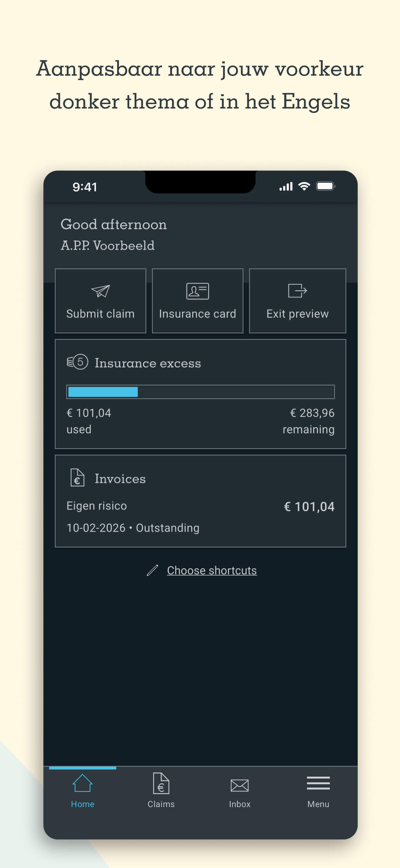Click the Exit preview label
The image size is (400, 868).
(x=297, y=314)
